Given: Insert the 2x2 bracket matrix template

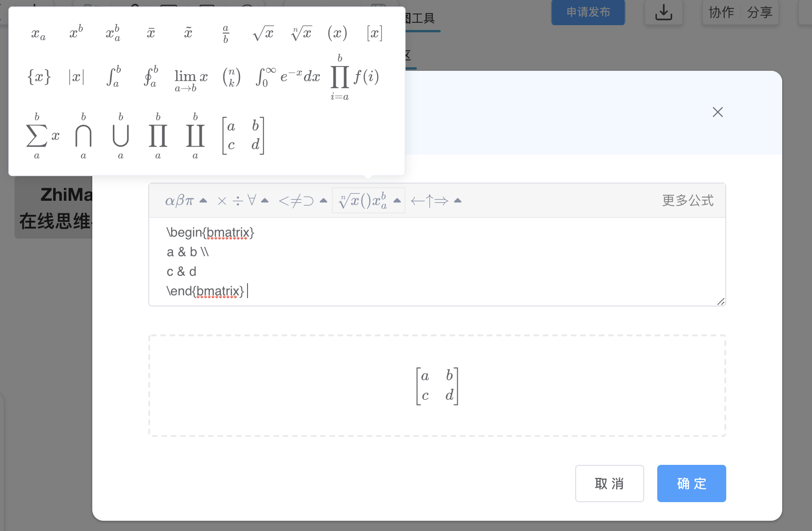Looking at the screenshot, I should pyautogui.click(x=243, y=136).
